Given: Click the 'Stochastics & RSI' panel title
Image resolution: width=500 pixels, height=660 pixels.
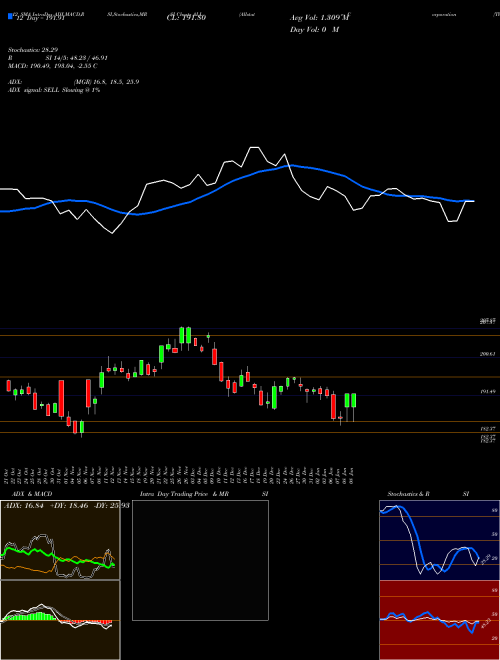Looking at the screenshot, I should pyautogui.click(x=428, y=494).
